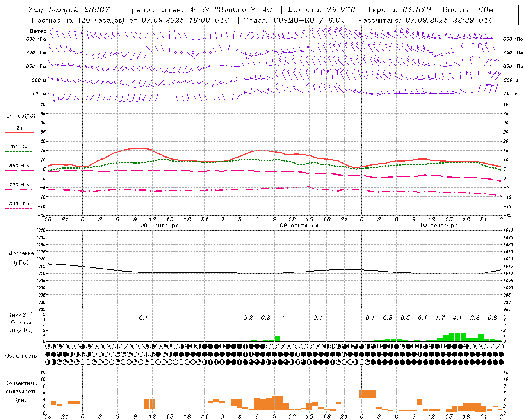Click the 0.9 precipitation total value

(x=388, y=317)
